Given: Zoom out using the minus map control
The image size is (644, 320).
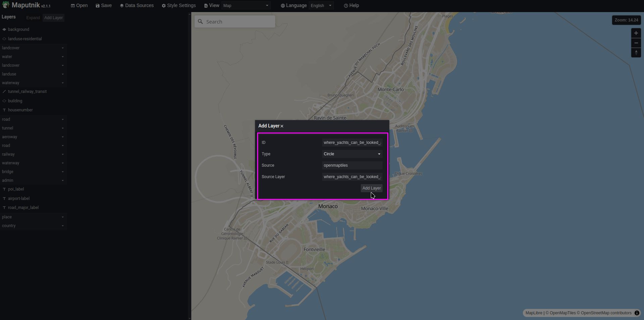Looking at the screenshot, I should tap(636, 43).
